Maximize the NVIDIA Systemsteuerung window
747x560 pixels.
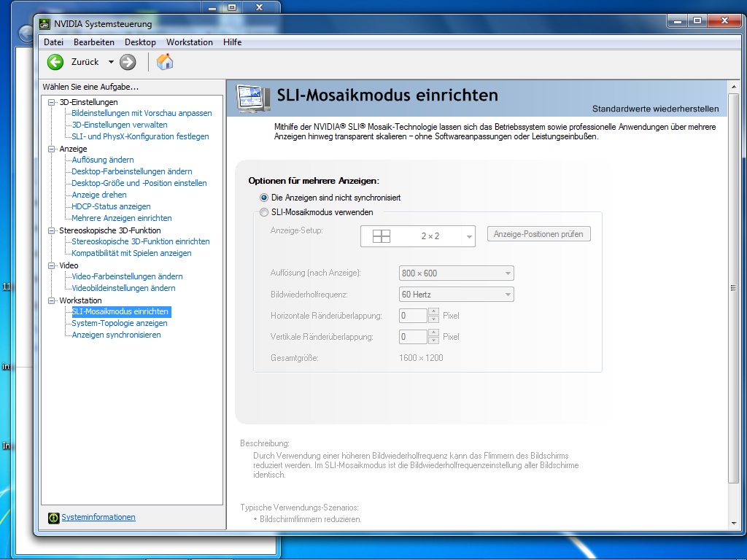(x=697, y=20)
